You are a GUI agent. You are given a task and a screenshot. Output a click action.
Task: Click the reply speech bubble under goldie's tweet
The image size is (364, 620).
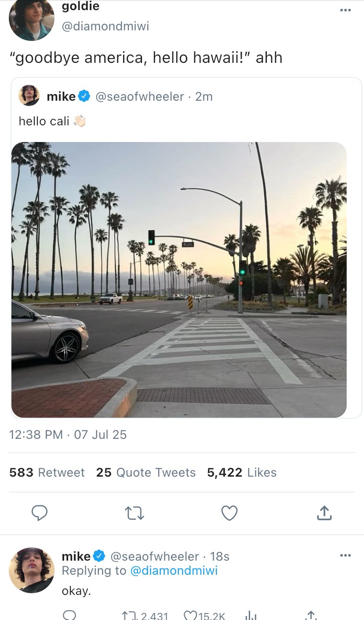point(40,513)
